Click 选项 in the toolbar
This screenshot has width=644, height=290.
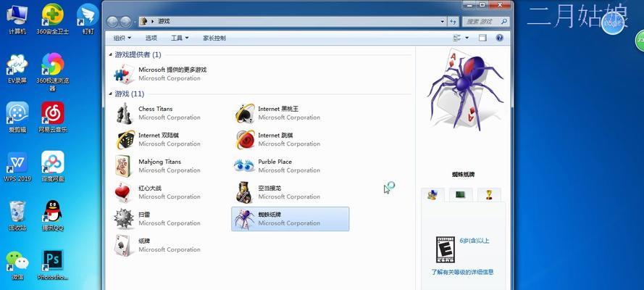tap(151, 38)
